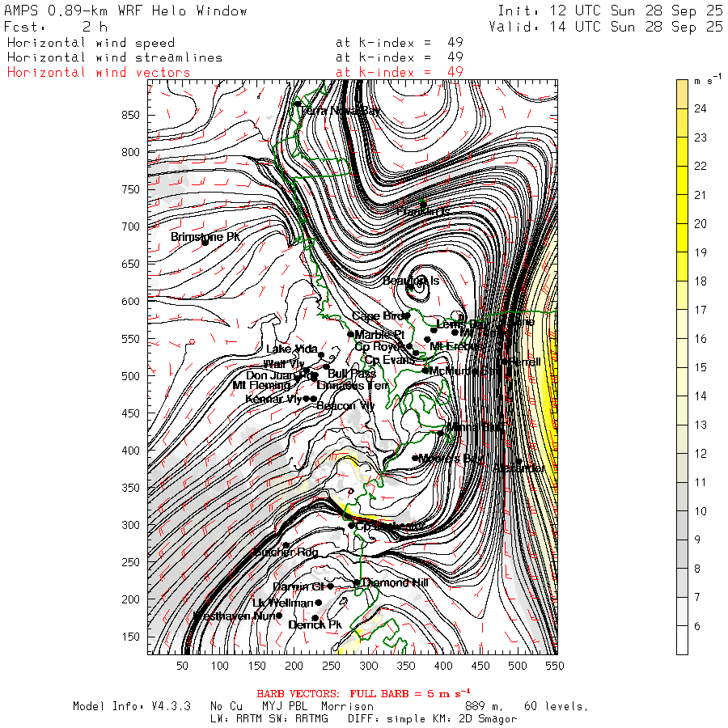
Task: Click the 'Cape Bird' station label
Action: click(x=378, y=316)
